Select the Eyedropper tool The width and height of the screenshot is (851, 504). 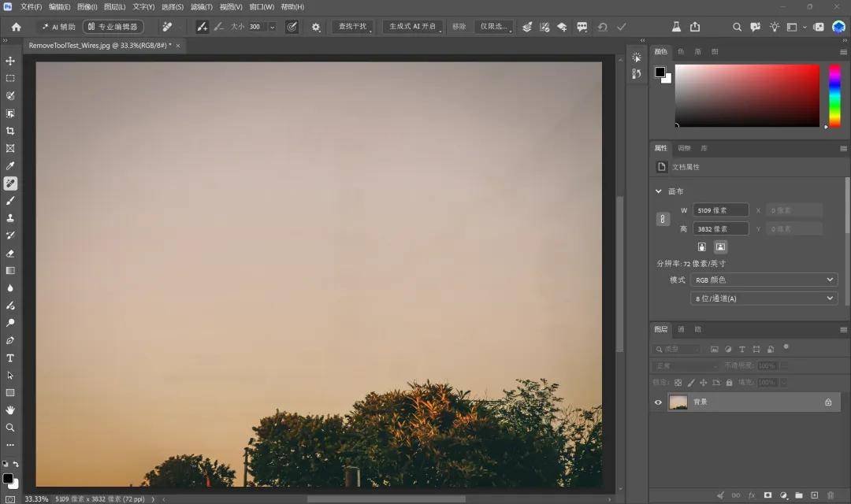click(10, 166)
